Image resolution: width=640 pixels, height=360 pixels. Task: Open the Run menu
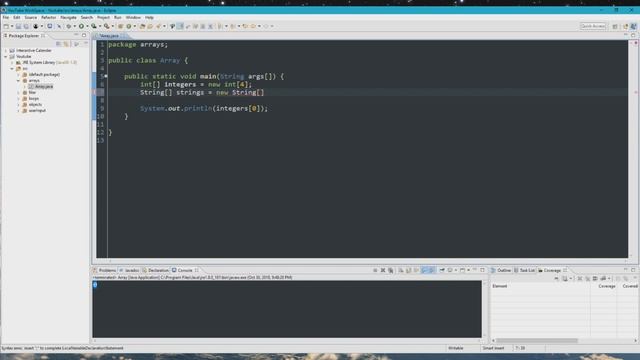point(118,18)
